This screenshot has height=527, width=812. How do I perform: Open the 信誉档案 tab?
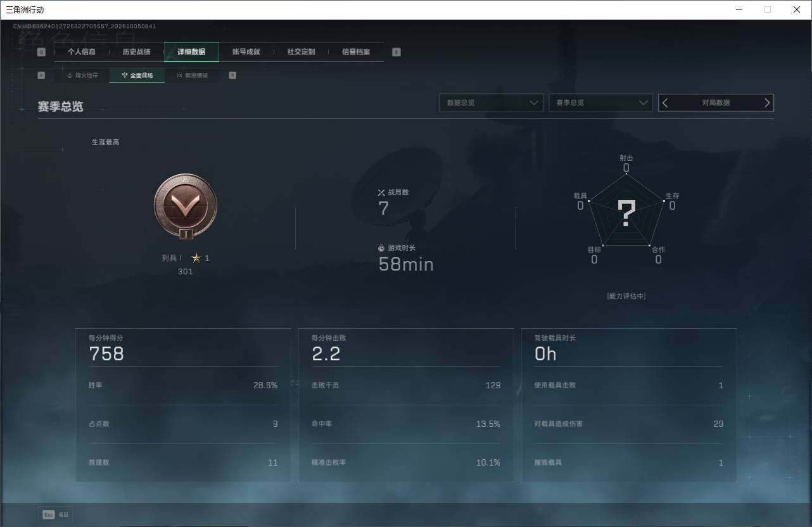(356, 52)
